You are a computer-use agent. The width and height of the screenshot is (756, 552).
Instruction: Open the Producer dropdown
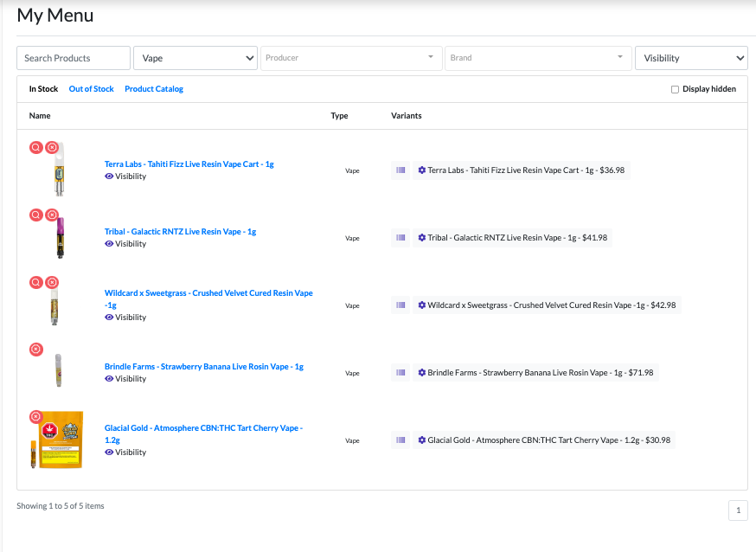(x=351, y=58)
